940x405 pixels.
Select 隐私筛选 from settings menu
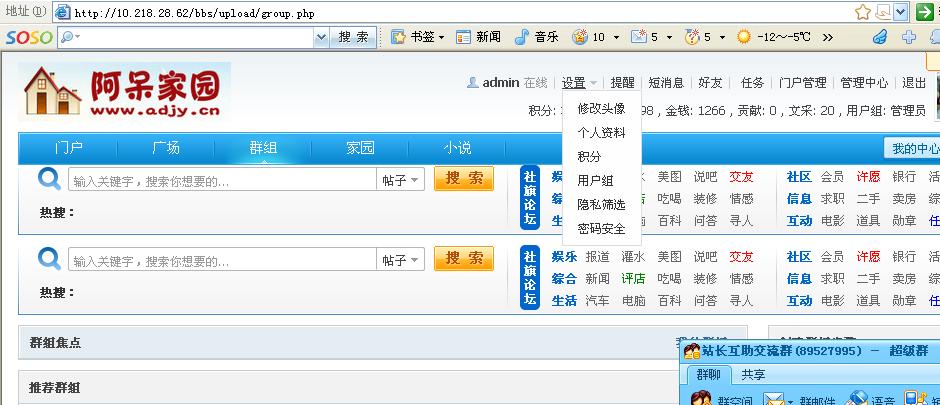tap(601, 204)
